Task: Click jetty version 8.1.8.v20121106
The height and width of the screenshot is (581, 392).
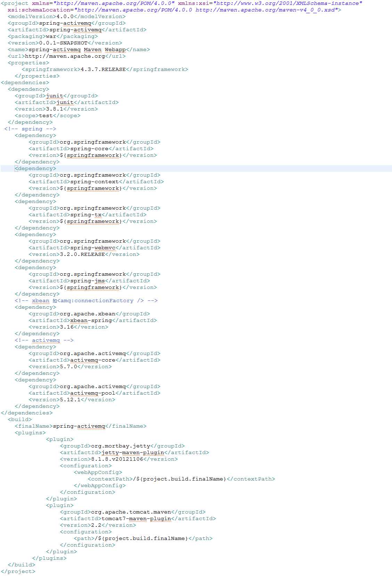Action: click(117, 459)
